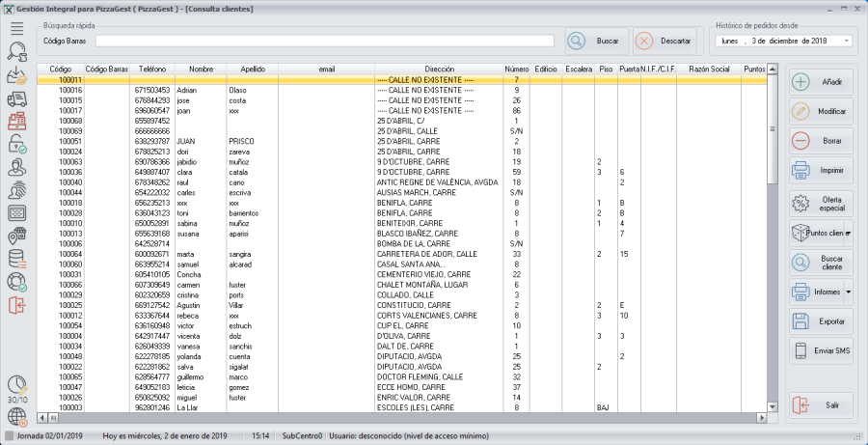The height and width of the screenshot is (445, 868).
Task: Expand the Puntos cliente dropdown arrow
Action: click(849, 234)
